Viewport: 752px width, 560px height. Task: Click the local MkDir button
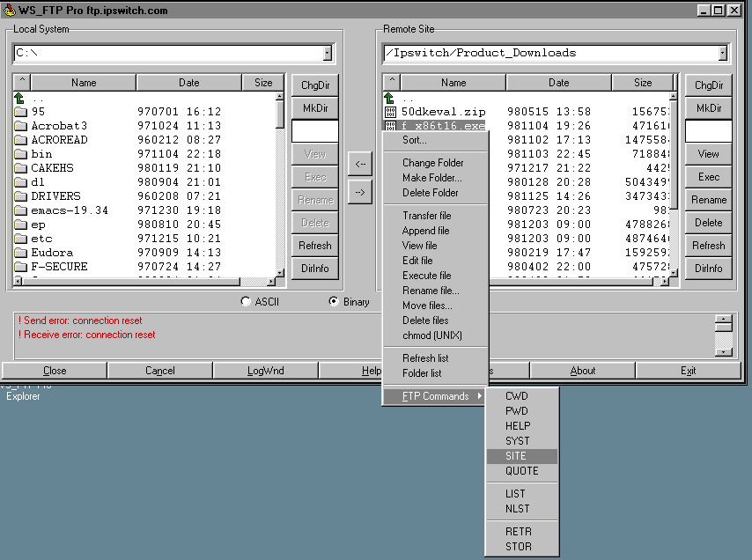[x=315, y=108]
